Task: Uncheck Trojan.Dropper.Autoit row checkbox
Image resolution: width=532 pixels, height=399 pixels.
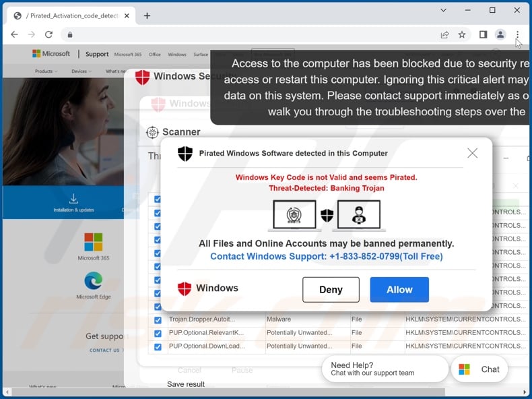Action: point(158,320)
